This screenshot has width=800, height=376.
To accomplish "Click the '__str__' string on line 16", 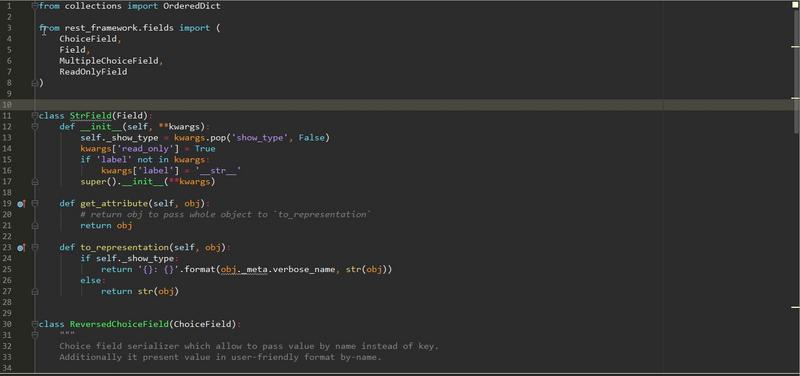I will click(x=218, y=170).
